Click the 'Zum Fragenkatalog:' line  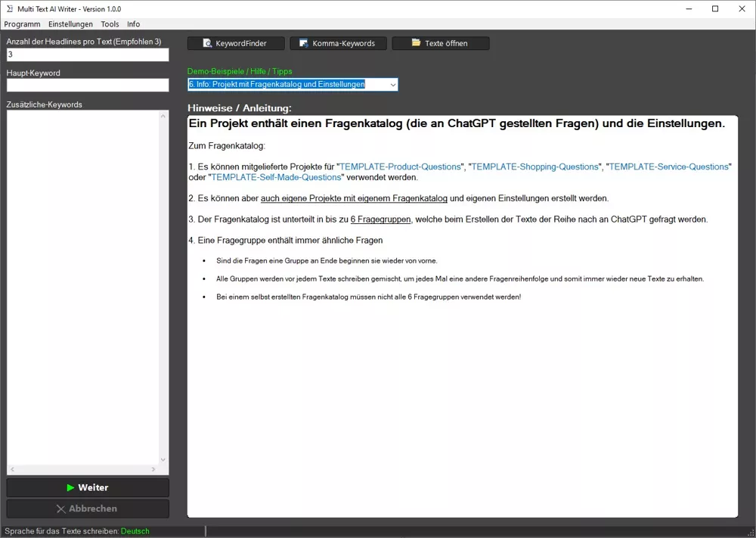[x=227, y=146]
